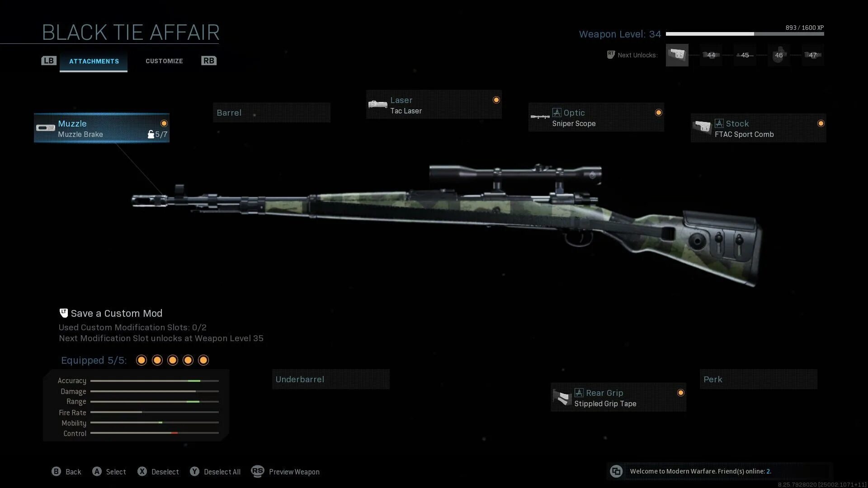Viewport: 868px width, 488px height.
Task: Select the Attachments tab
Action: (x=94, y=61)
